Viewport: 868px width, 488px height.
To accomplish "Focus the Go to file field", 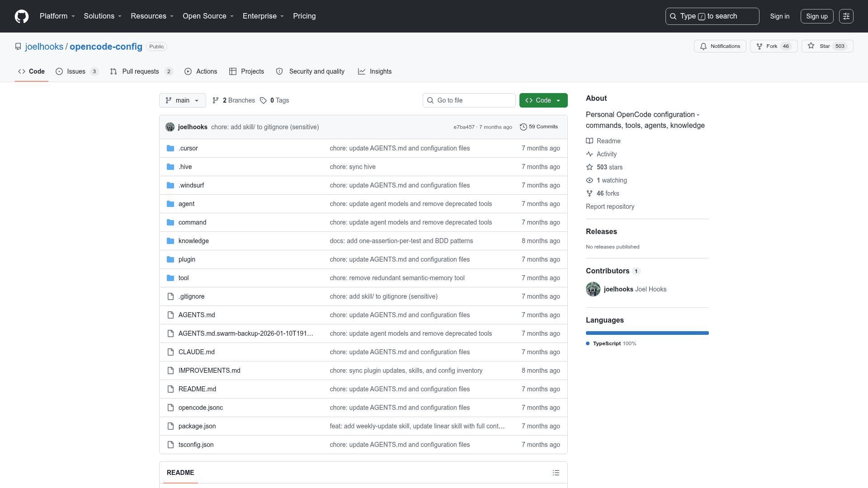I will [x=469, y=100].
